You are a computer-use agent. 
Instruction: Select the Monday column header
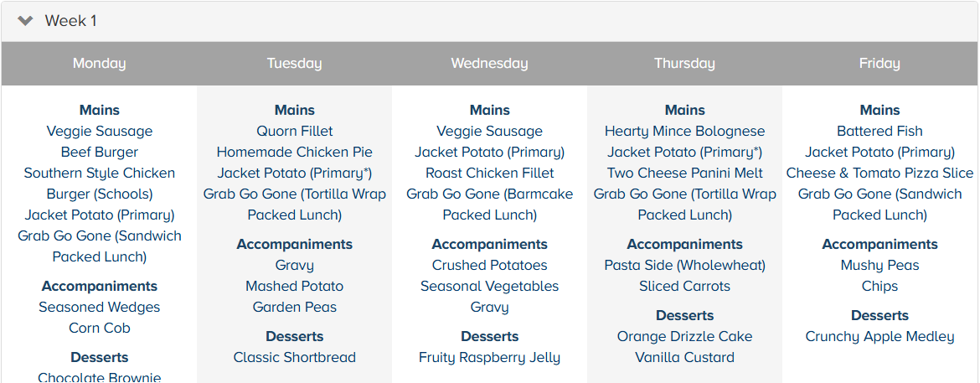pyautogui.click(x=100, y=64)
